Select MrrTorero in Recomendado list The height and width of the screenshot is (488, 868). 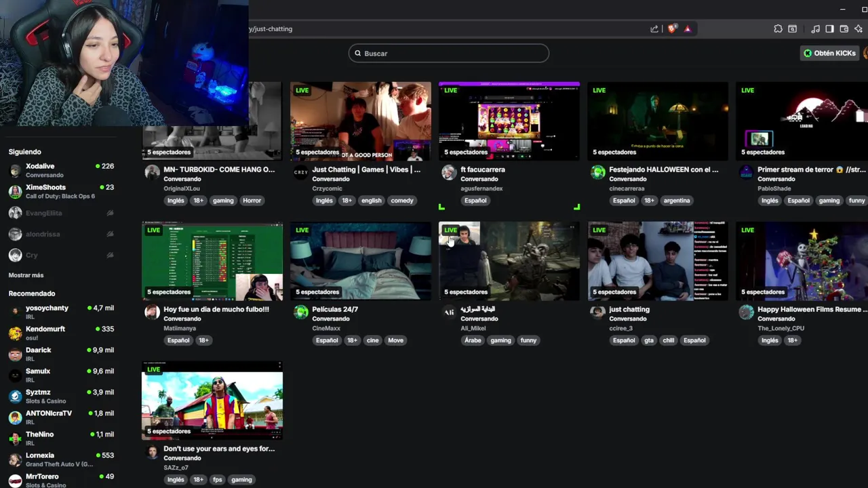pos(61,480)
